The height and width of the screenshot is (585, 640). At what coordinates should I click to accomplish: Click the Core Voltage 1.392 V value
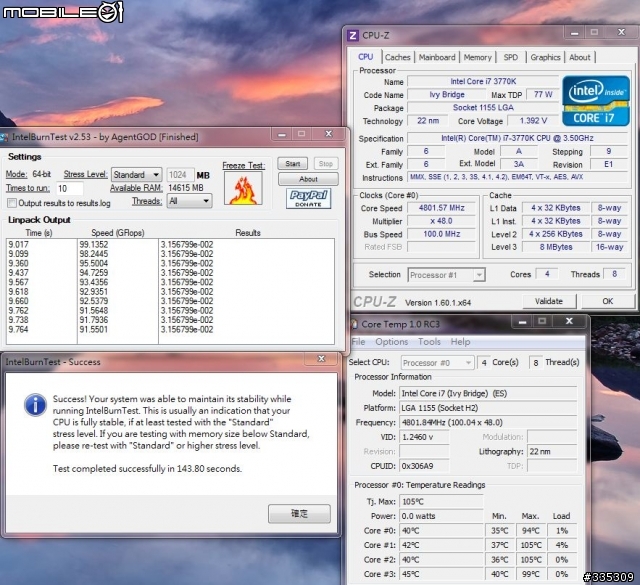pyautogui.click(x=533, y=121)
